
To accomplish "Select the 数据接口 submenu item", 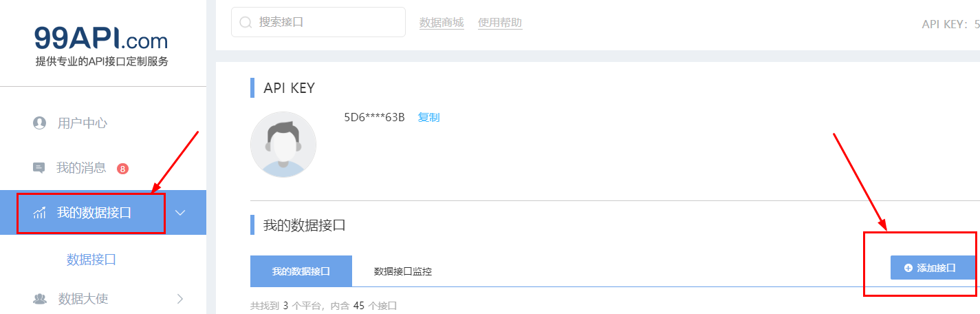I will coord(91,260).
